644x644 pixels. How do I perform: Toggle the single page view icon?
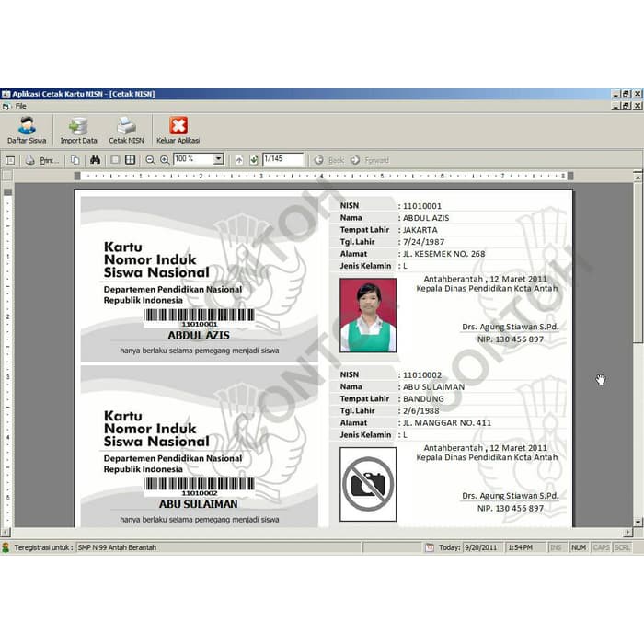click(115, 160)
